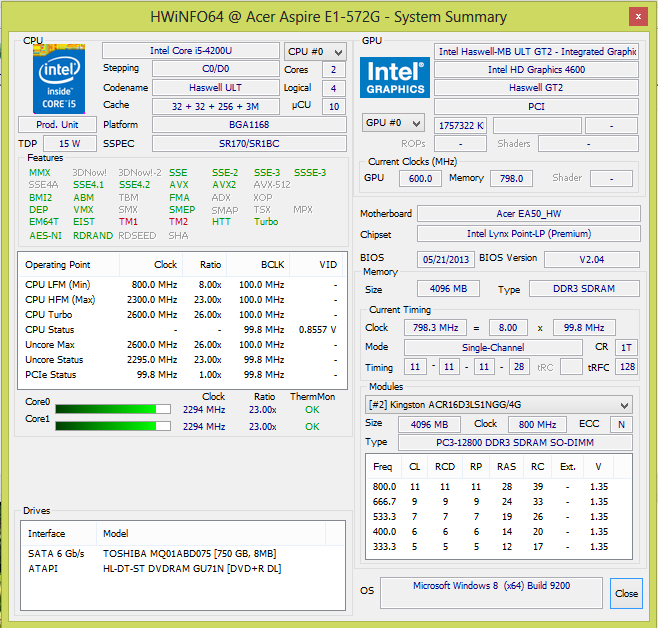Click the module Type PC3-12800 field

pyautogui.click(x=515, y=443)
